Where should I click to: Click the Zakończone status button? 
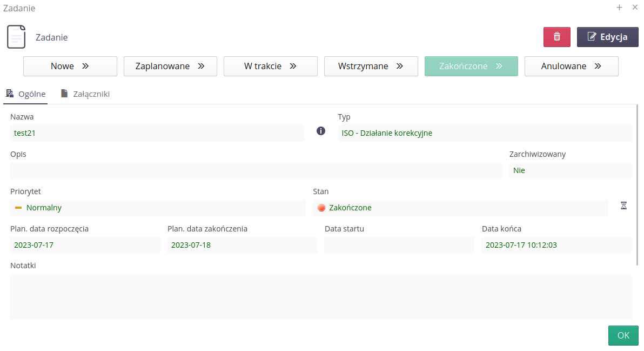tap(471, 66)
